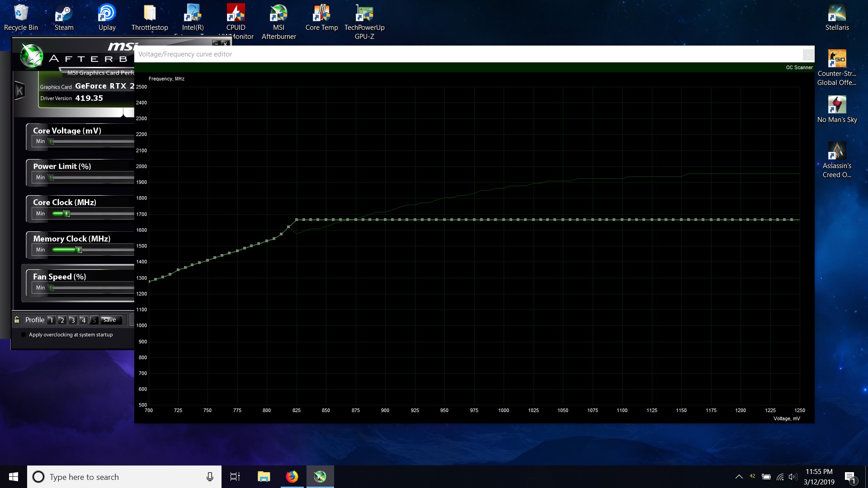
Task: Click the microphone icon in the search box
Action: tap(210, 477)
